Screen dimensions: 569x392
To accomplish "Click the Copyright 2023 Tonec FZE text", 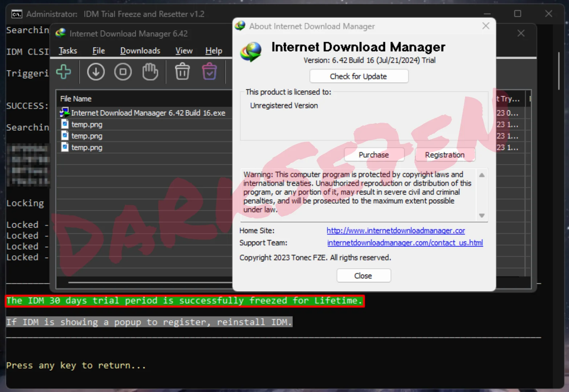I will [x=315, y=258].
